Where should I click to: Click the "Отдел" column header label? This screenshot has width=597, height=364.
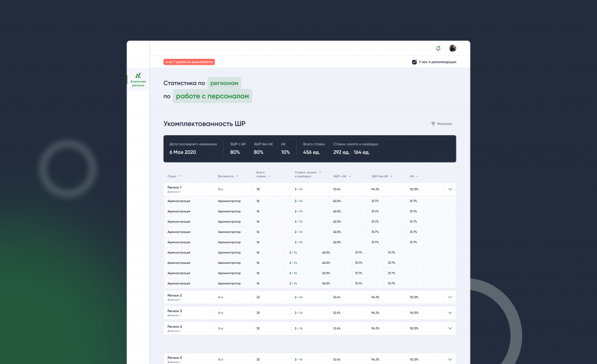(172, 176)
